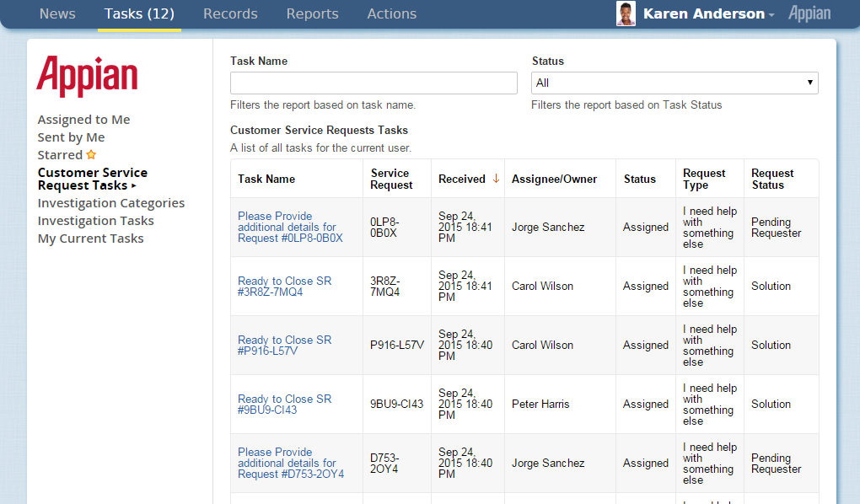Sort by the Service Request column header
This screenshot has height=504, width=860.
pos(391,179)
